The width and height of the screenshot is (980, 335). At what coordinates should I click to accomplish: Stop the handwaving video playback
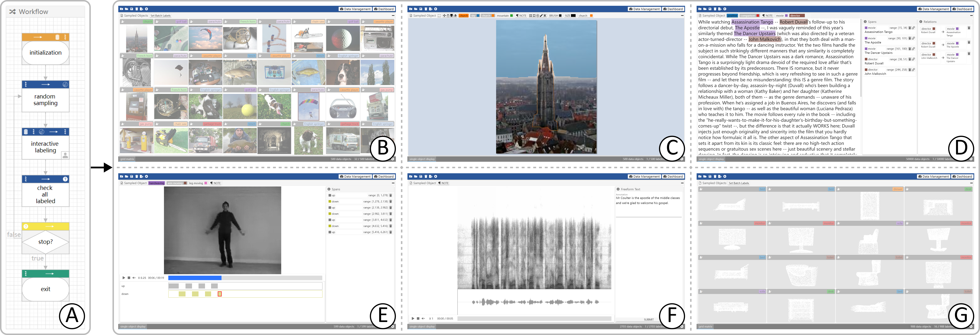pyautogui.click(x=129, y=278)
